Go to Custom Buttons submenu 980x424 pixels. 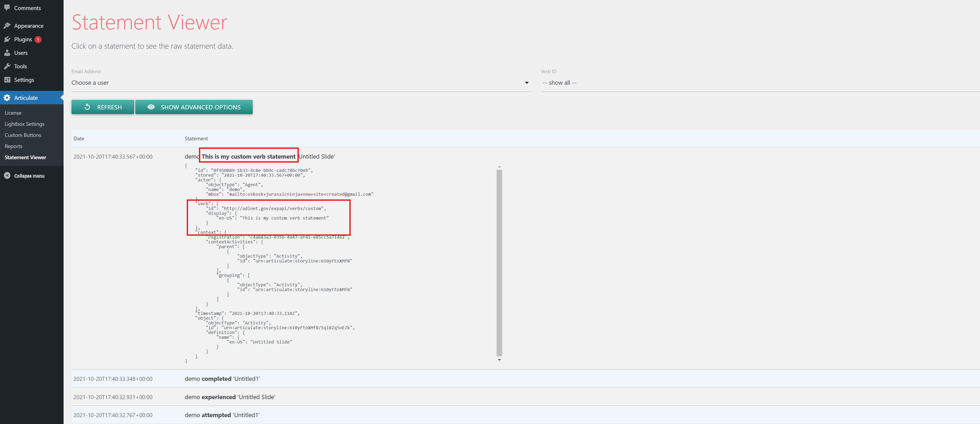click(23, 135)
